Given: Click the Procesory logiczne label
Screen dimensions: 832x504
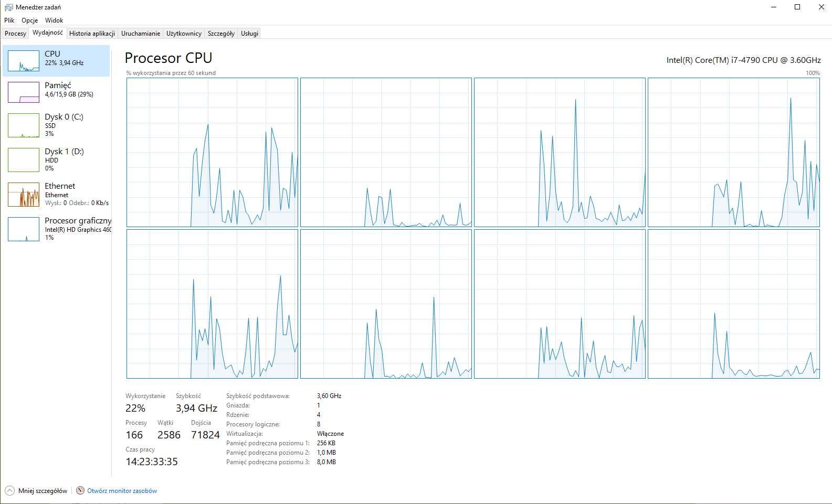Looking at the screenshot, I should pyautogui.click(x=253, y=424).
